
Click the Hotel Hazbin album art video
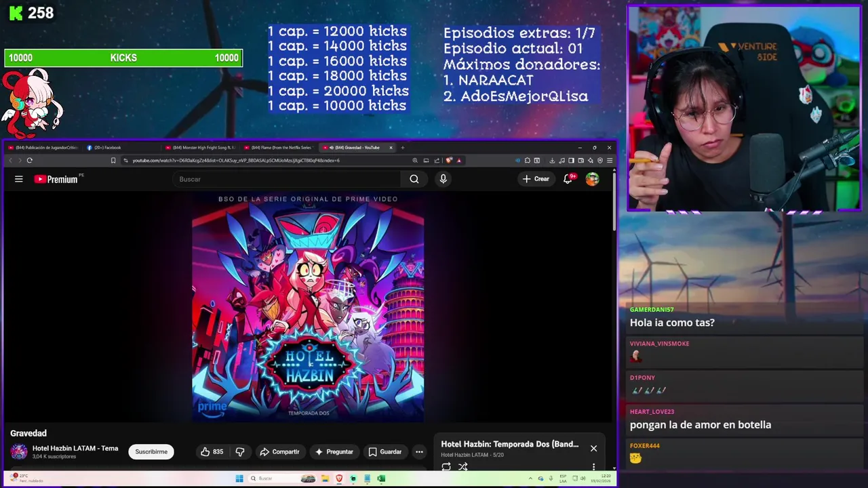[308, 307]
